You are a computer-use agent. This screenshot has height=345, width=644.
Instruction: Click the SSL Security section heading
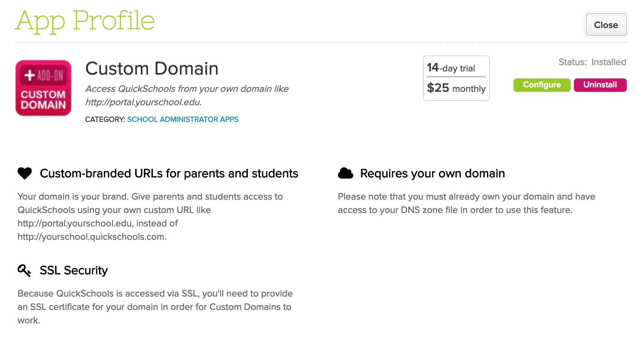point(73,270)
